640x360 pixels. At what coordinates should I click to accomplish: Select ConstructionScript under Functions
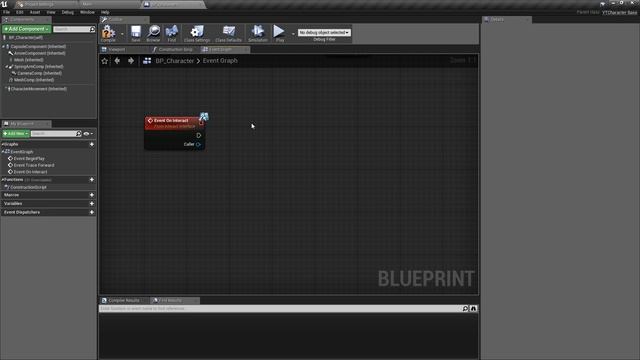(29, 187)
